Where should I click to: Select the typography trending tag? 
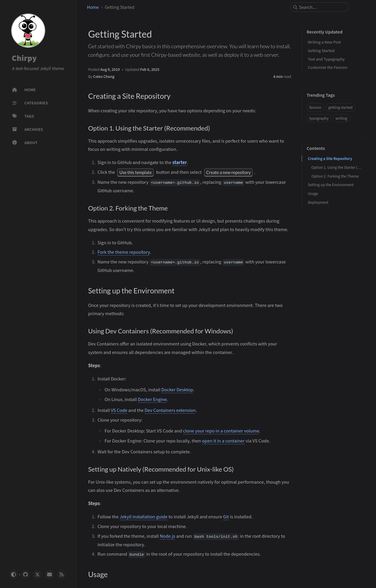319,118
